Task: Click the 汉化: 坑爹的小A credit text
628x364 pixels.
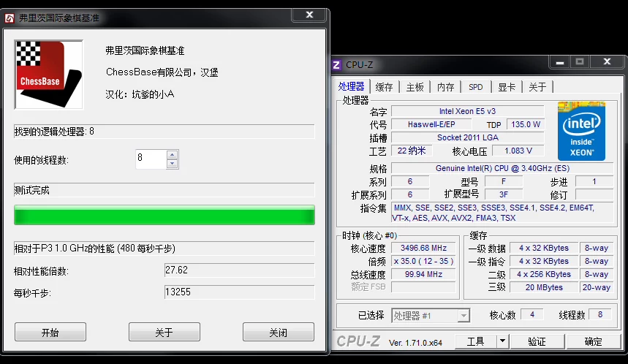Action: pos(140,94)
